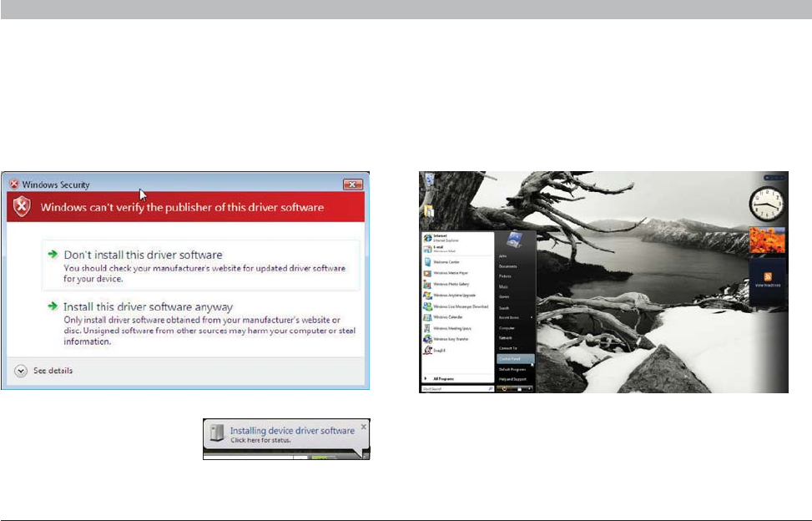This screenshot has height=521, width=812.
Task: Close the Windows Security dialog
Action: tap(353, 185)
